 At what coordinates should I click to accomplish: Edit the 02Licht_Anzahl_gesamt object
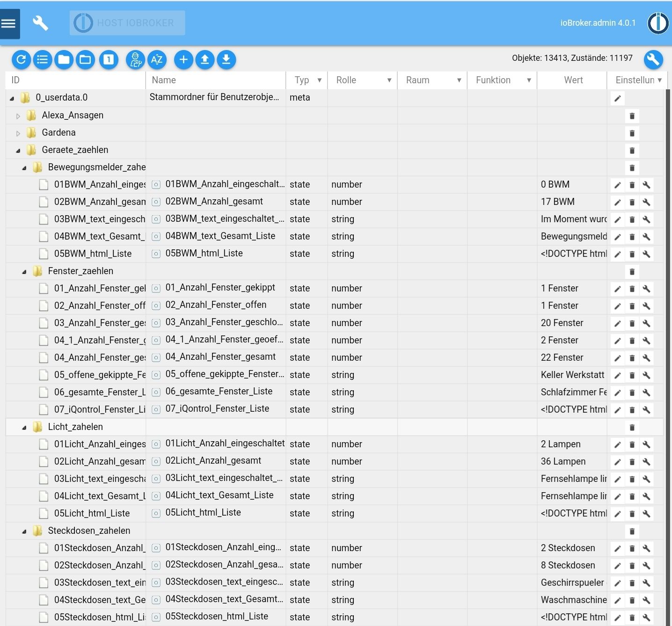coord(618,462)
